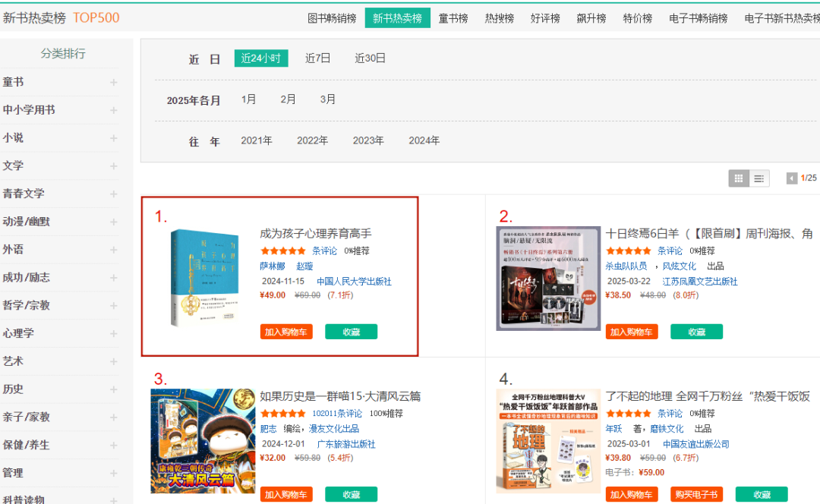Image resolution: width=820 pixels, height=504 pixels.
Task: Expand 童书 category with plus icon
Action: point(113,82)
